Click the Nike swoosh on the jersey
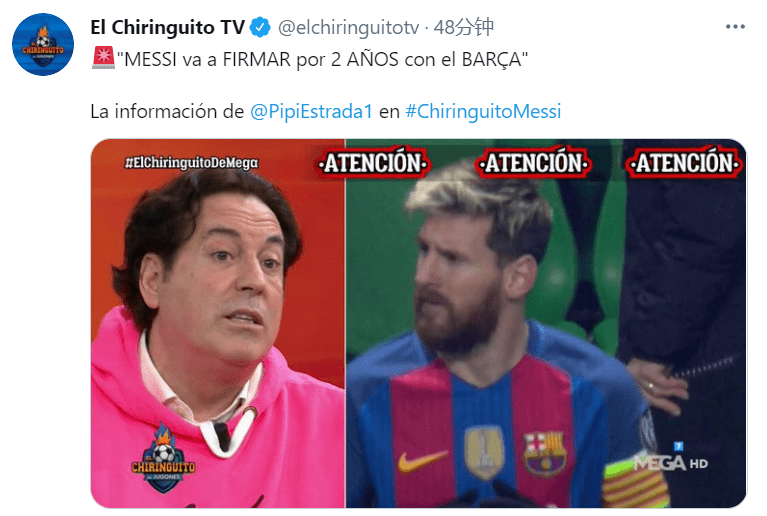Viewport: 767px width, 516px height. pyautogui.click(x=423, y=461)
